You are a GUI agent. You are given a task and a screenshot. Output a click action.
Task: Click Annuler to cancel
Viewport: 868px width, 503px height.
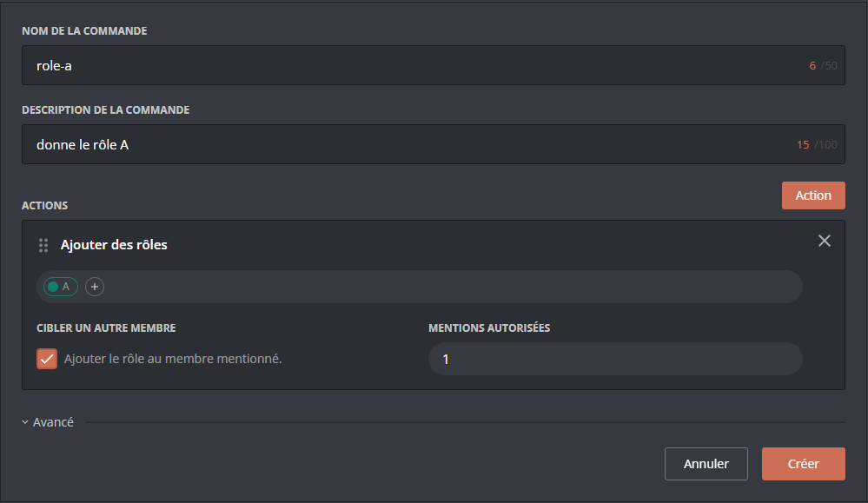(x=706, y=464)
